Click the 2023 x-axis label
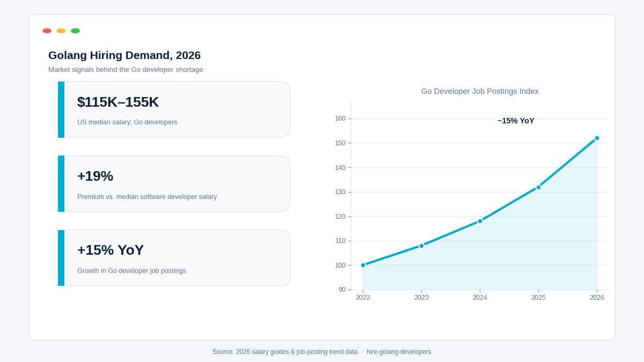The width and height of the screenshot is (644, 362). click(421, 298)
